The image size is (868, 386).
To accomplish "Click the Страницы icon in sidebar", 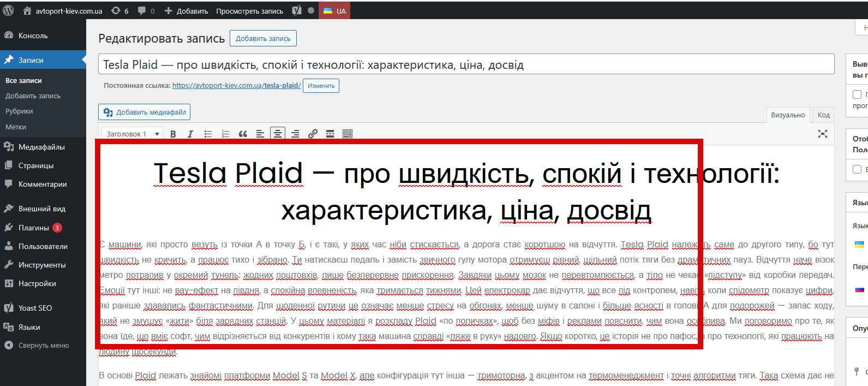I will pyautogui.click(x=9, y=165).
